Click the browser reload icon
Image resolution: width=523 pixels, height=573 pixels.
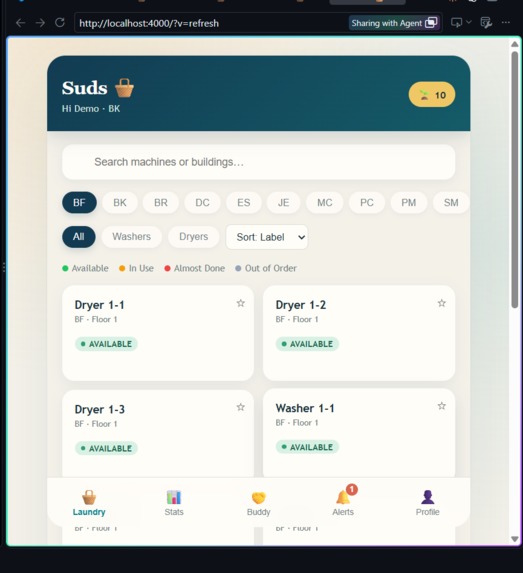click(60, 23)
